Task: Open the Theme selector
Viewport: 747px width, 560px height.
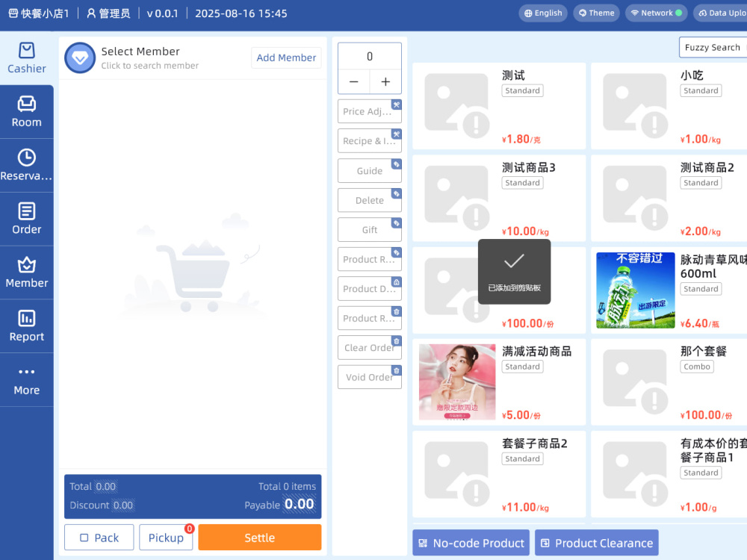Action: 596,13
